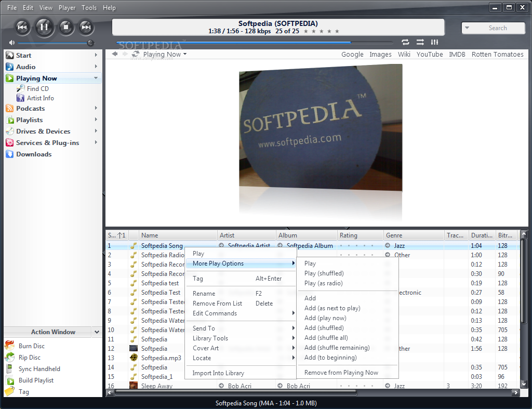Click Sync Handheld action
Viewport: 532px width, 409px height.
tap(39, 369)
